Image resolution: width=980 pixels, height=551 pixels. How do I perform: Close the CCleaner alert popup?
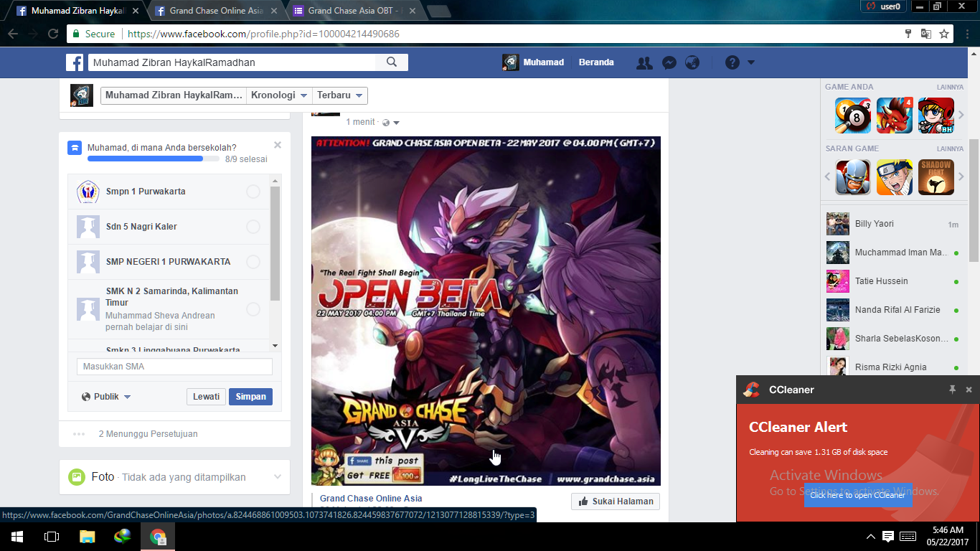(969, 390)
